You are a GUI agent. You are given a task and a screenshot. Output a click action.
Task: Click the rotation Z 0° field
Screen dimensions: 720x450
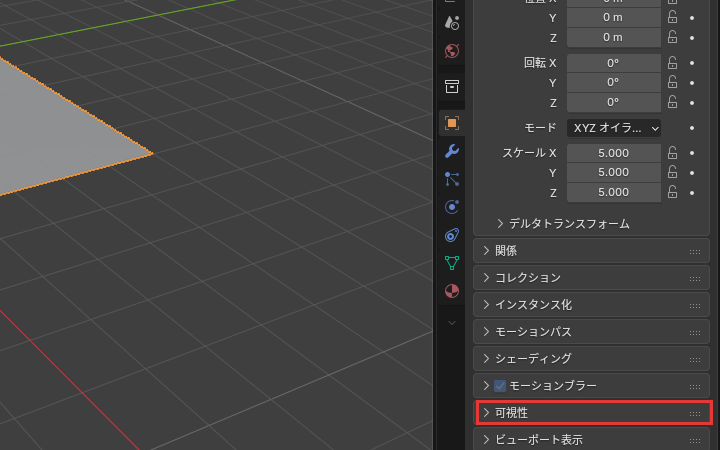click(x=614, y=102)
